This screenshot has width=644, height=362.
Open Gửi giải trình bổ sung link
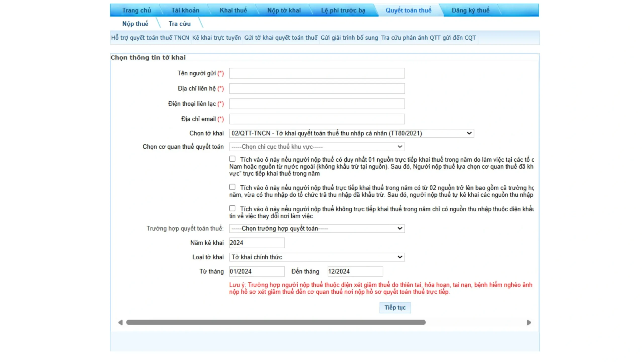coord(349,38)
